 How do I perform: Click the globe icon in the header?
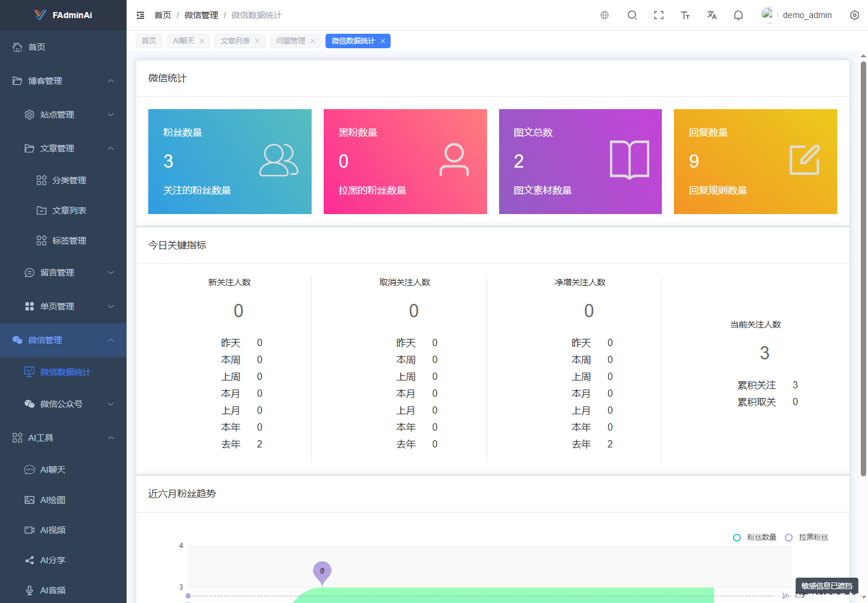coord(605,15)
